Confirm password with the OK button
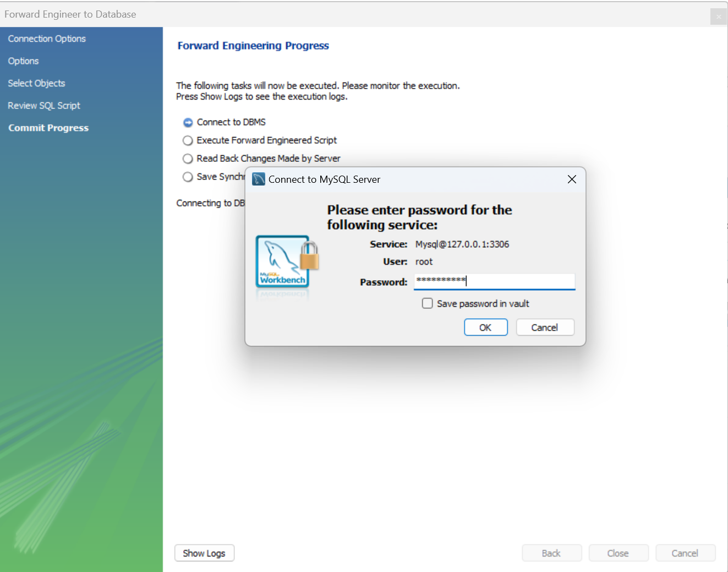Image resolution: width=728 pixels, height=572 pixels. (485, 328)
